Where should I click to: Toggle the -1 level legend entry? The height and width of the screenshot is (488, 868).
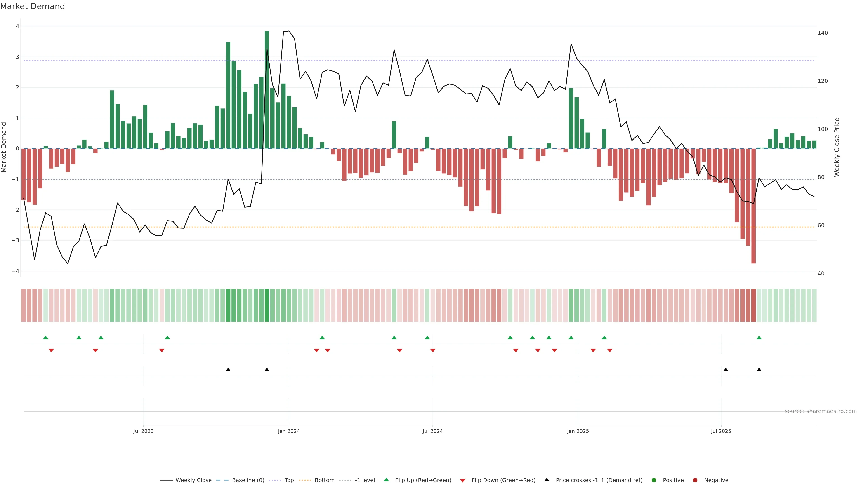(x=365, y=480)
